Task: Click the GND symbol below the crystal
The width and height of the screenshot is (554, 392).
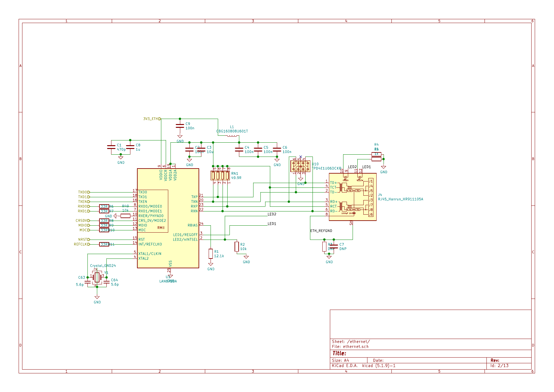Action: click(97, 298)
